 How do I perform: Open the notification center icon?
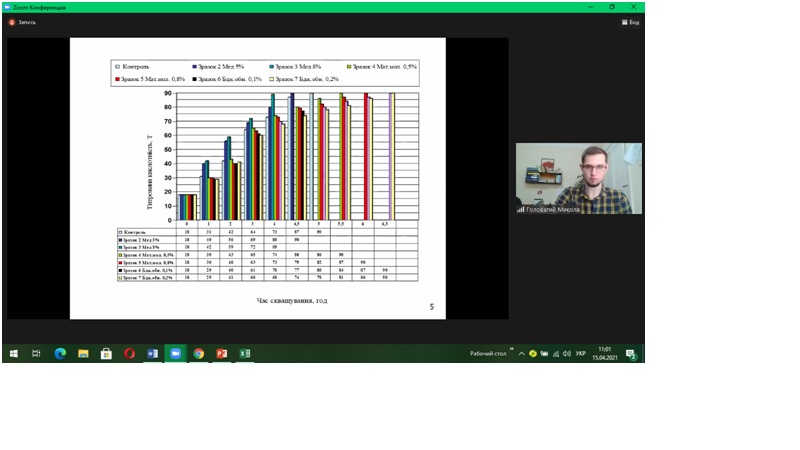(631, 354)
